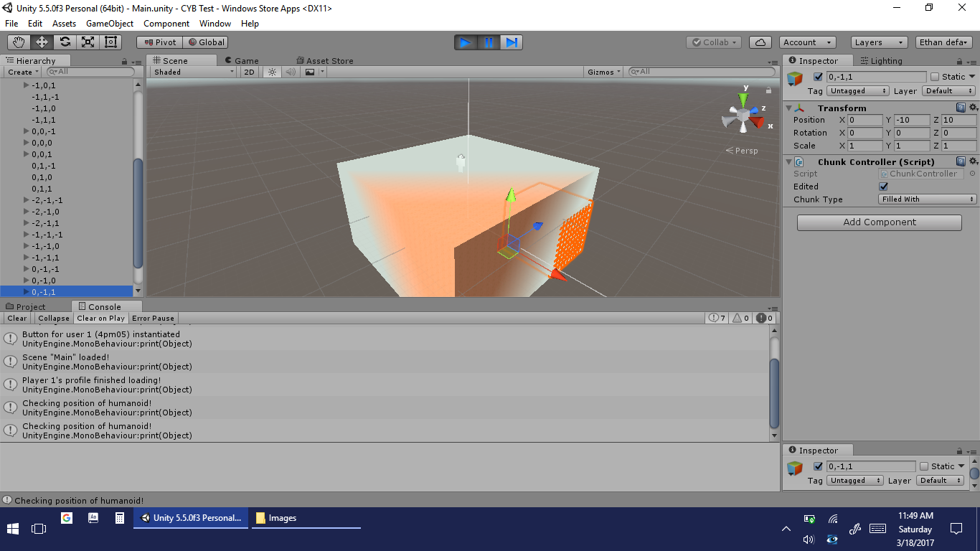Image resolution: width=980 pixels, height=551 pixels.
Task: Open the Cloud services icon
Action: coord(760,42)
